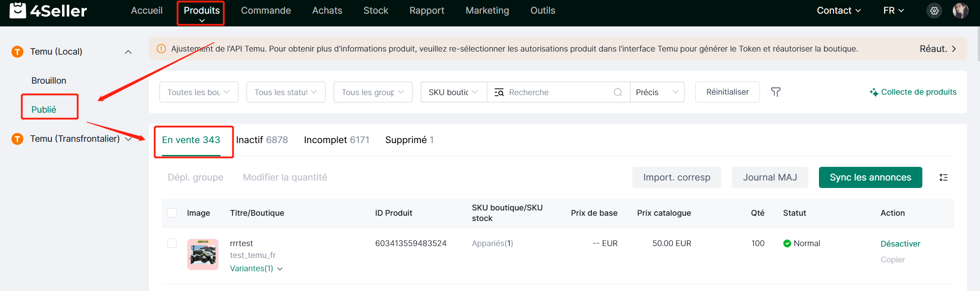Click the column list settings icon

[x=943, y=177]
